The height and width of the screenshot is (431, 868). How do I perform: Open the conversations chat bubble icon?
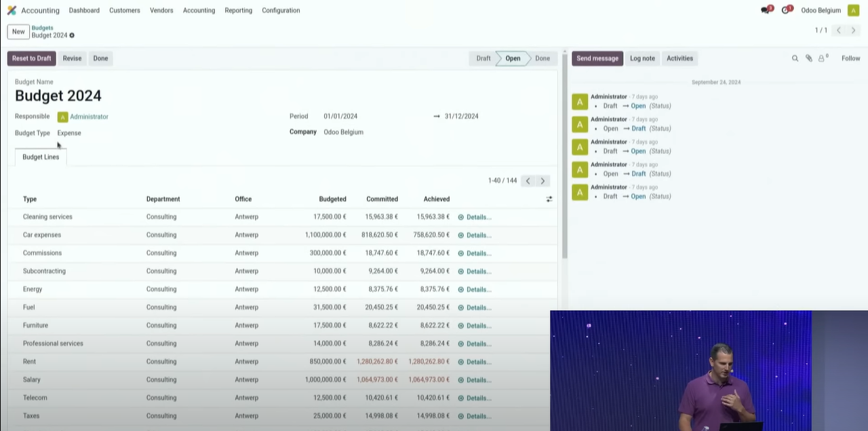(x=766, y=10)
